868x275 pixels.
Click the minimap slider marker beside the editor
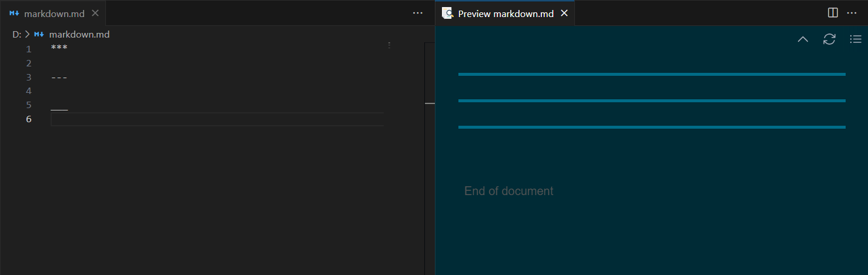430,103
